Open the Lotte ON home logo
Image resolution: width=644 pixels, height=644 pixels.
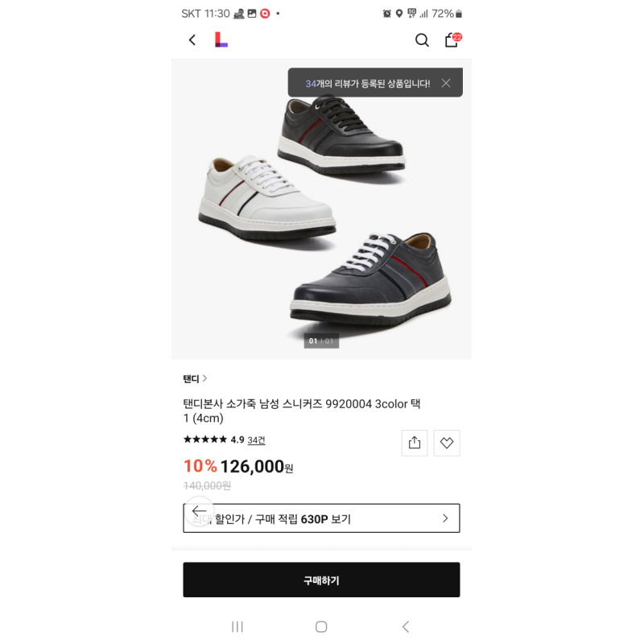pos(221,40)
